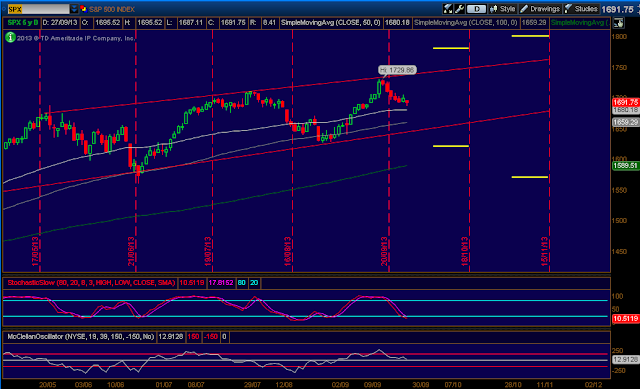Click the colored link squares icon beside S&P 500 INDEX
The width and height of the screenshot is (640, 389).
pos(84,9)
